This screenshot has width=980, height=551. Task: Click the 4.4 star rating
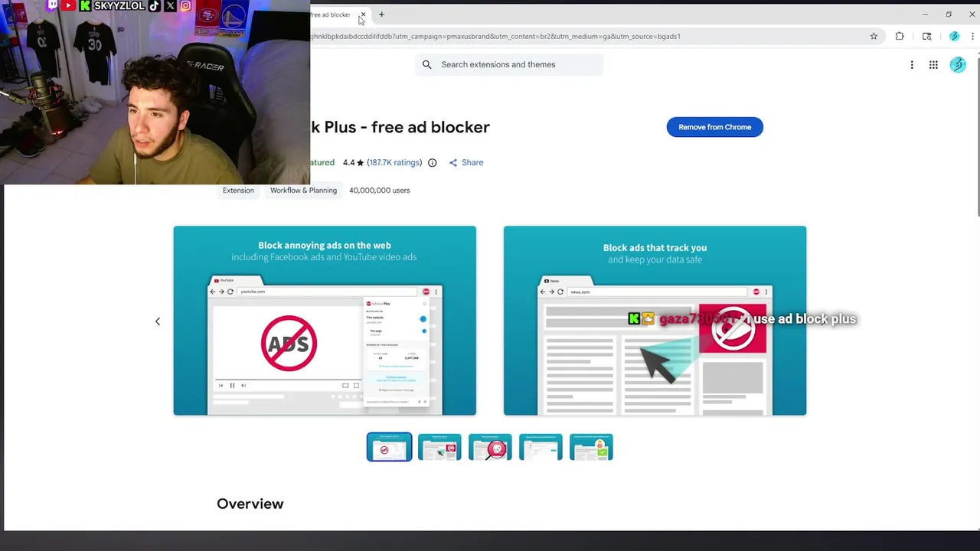tap(353, 162)
